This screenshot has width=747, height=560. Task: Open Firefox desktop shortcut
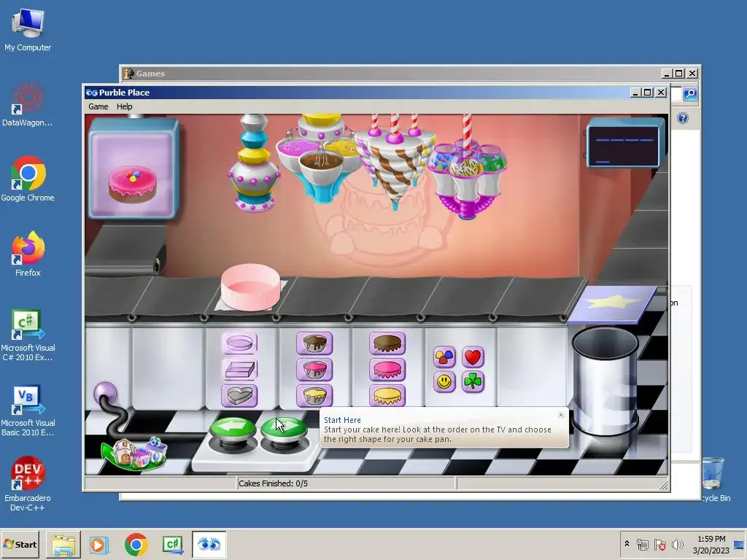pyautogui.click(x=28, y=254)
